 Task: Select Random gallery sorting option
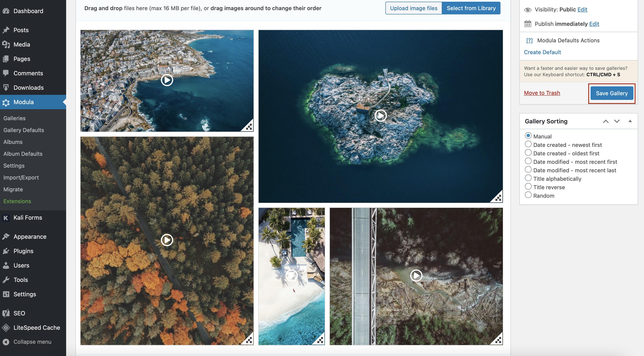point(528,195)
